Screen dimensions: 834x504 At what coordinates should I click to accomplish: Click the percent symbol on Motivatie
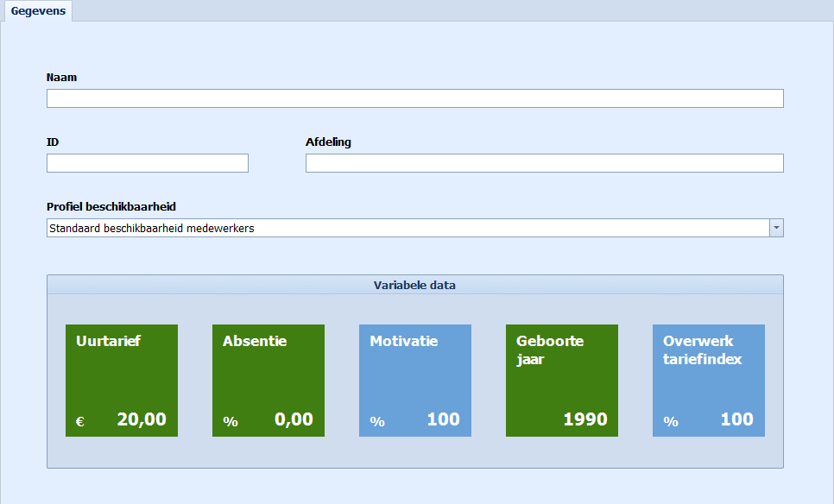tap(377, 422)
